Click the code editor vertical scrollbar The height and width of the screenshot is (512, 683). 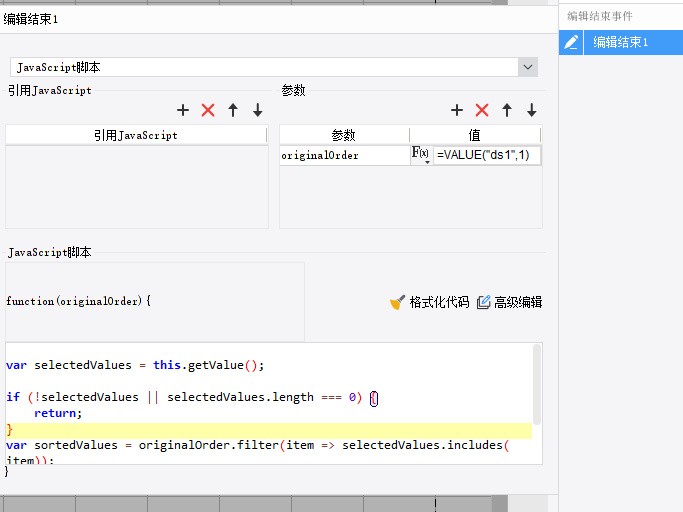(x=538, y=385)
